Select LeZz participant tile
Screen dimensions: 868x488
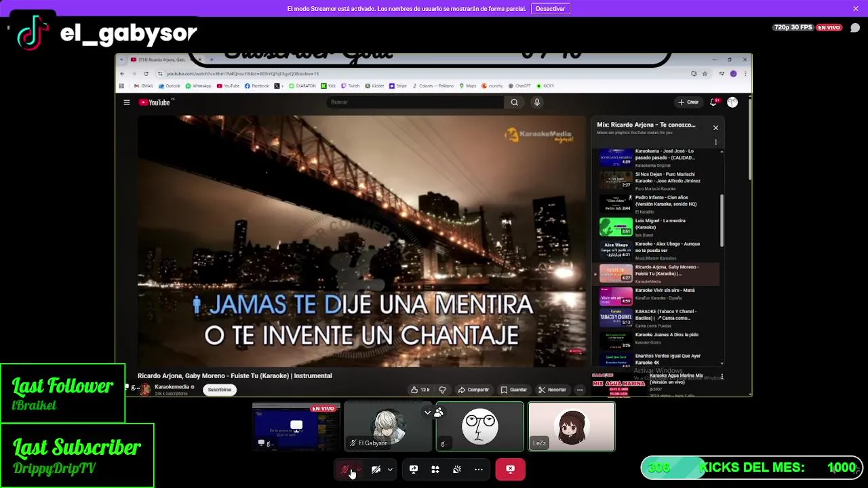[572, 426]
